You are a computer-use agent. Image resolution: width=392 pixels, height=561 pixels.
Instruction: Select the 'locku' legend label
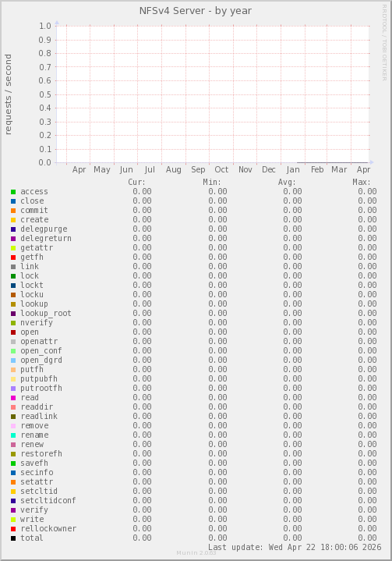pyautogui.click(x=32, y=294)
